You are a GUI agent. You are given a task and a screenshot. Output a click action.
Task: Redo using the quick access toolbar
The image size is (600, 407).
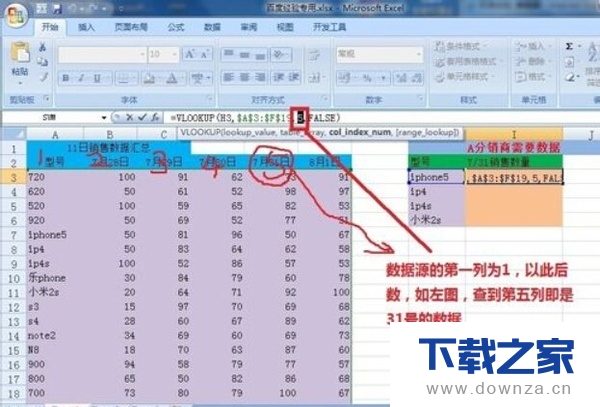point(95,8)
